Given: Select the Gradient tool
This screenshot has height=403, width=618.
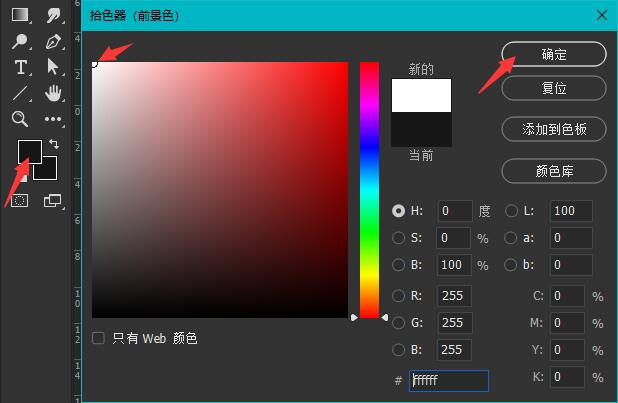Looking at the screenshot, I should [x=20, y=15].
